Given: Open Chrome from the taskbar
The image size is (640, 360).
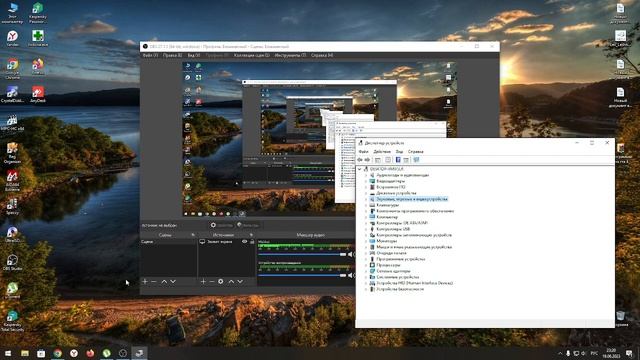Looking at the screenshot, I should tap(58, 353).
